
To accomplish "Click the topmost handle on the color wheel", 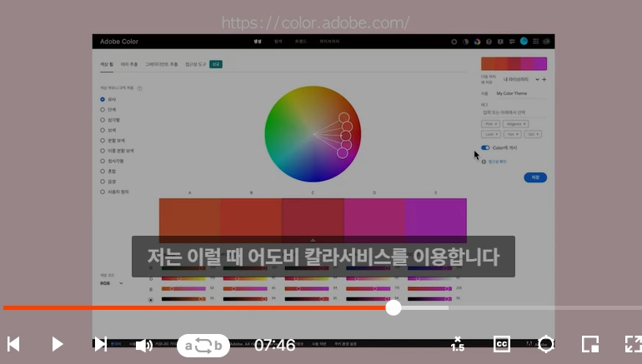I will [344, 117].
